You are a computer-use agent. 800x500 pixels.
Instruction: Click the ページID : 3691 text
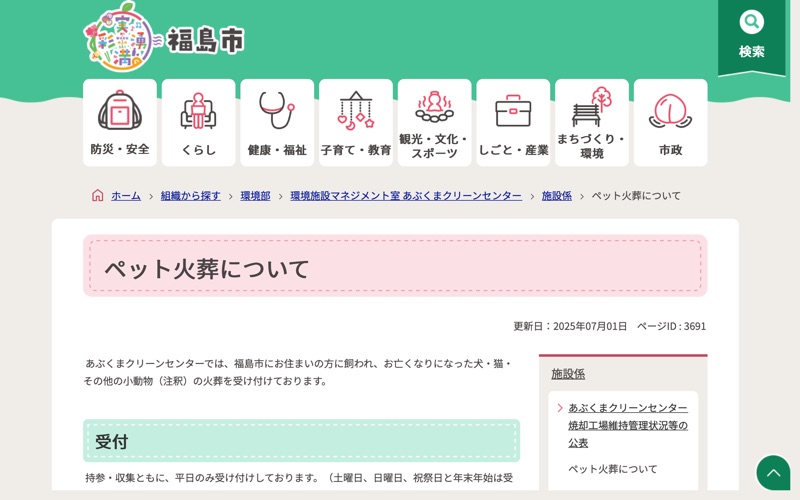tap(671, 326)
